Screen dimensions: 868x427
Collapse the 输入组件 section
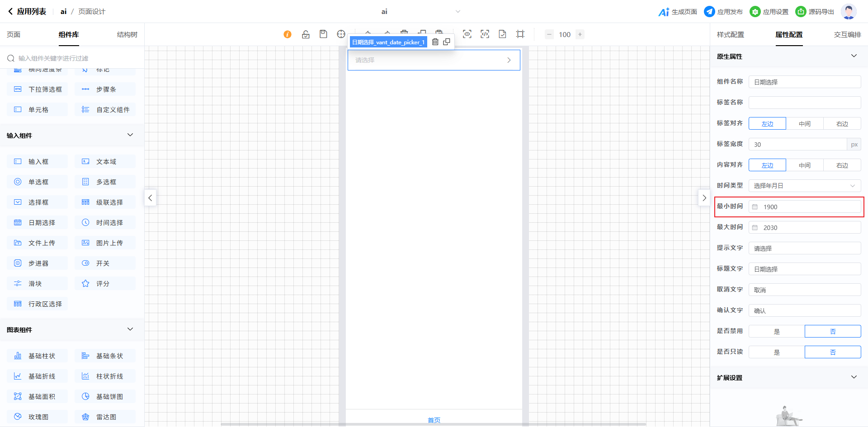point(130,135)
